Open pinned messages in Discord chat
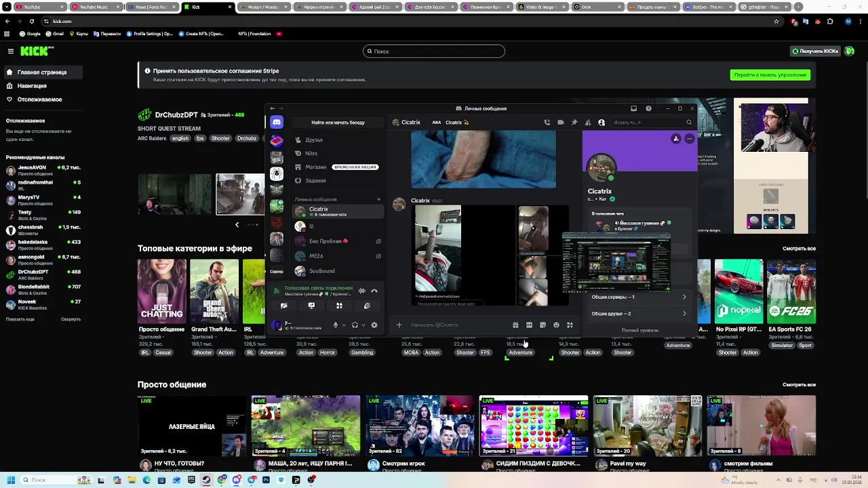Viewport: 868px width, 488px height. tap(574, 123)
